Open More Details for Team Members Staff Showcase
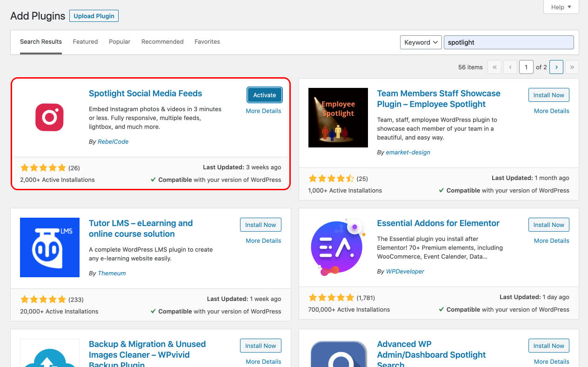588x367 pixels. coord(552,111)
